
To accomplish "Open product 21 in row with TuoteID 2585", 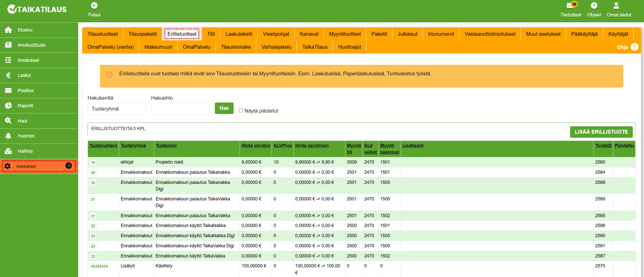I will point(93,216).
